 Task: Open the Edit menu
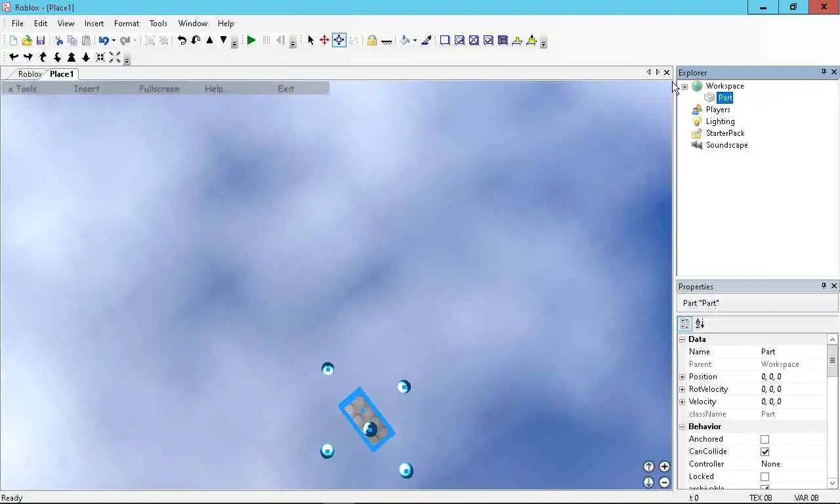click(x=41, y=23)
